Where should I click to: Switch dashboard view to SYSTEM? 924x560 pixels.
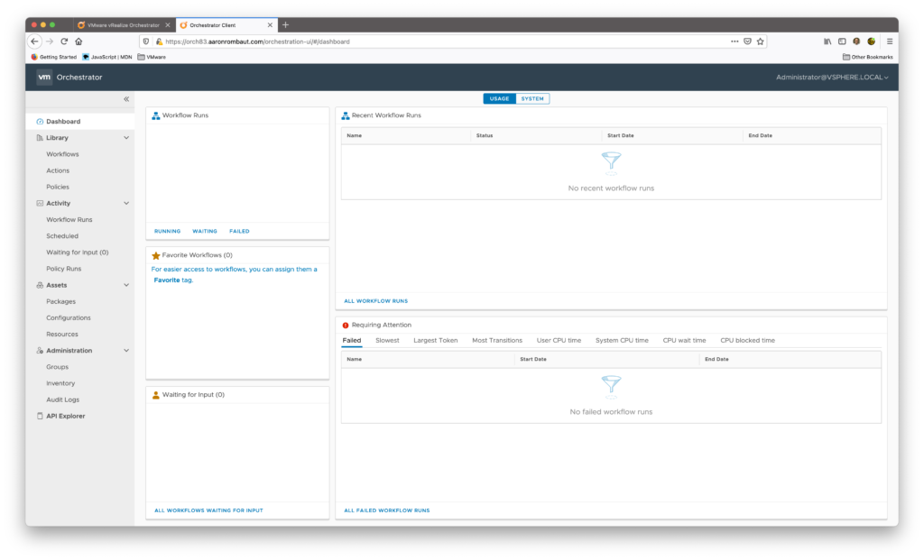point(532,98)
